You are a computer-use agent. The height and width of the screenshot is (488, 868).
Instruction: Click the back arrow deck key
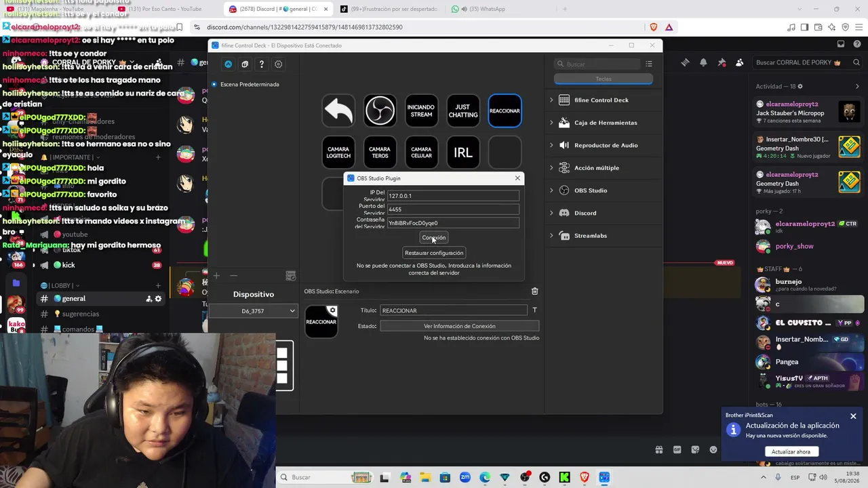tap(338, 110)
